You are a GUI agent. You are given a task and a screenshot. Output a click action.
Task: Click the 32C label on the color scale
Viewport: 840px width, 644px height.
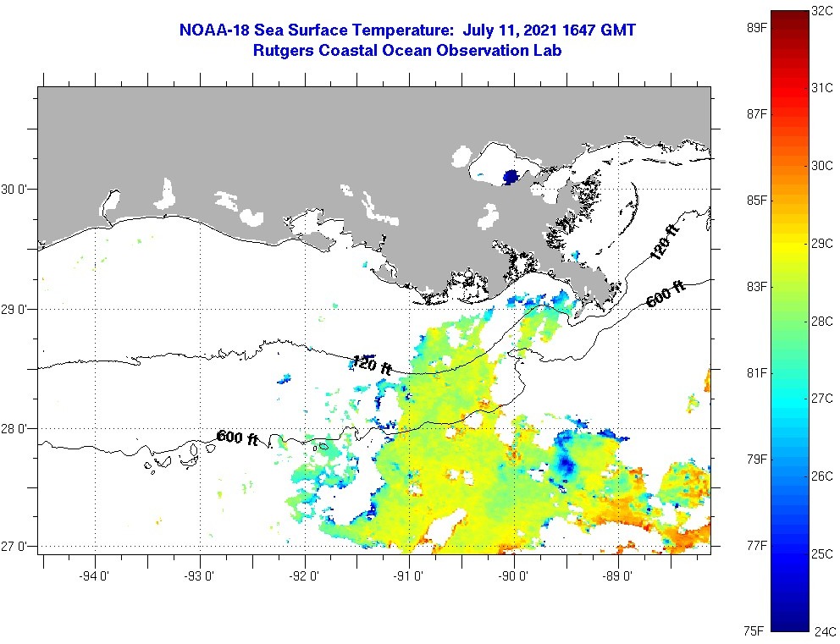pyautogui.click(x=821, y=11)
